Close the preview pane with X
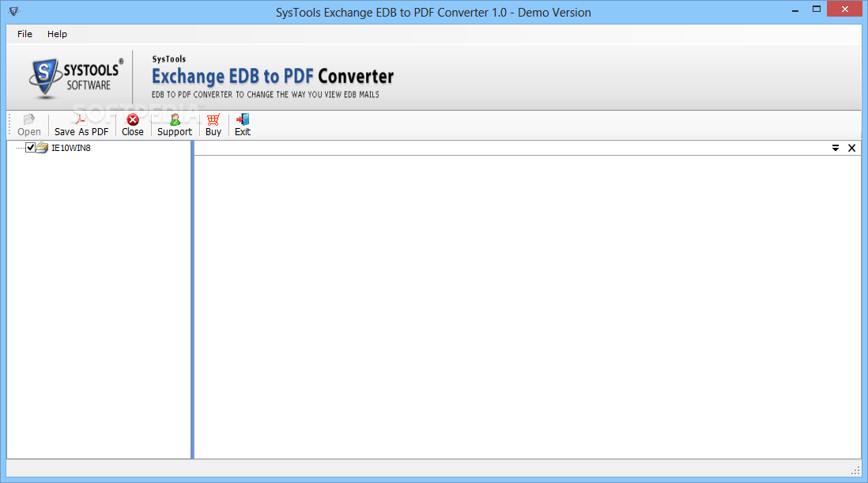This screenshot has width=868, height=483. pyautogui.click(x=852, y=148)
